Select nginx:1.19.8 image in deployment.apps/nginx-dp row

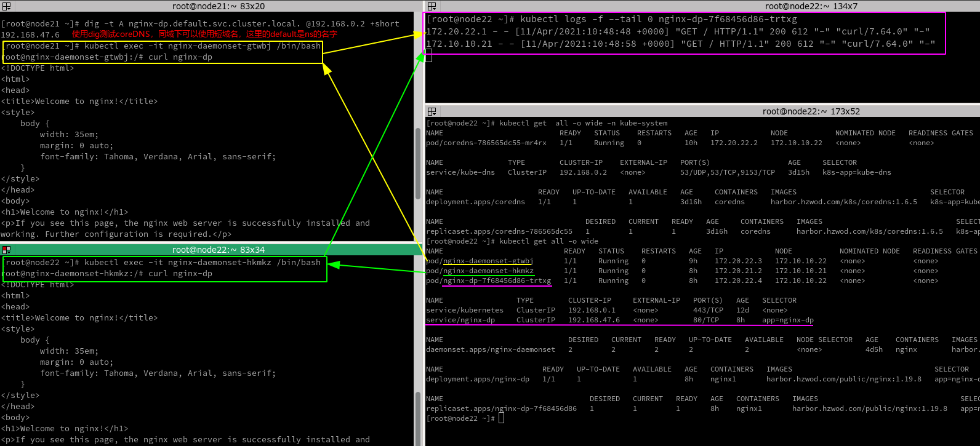pyautogui.click(x=844, y=379)
